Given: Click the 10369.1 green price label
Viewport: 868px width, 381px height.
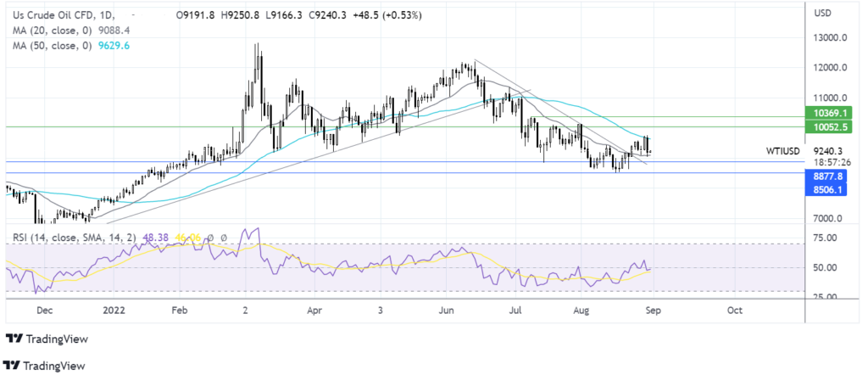Looking at the screenshot, I should pos(829,113).
